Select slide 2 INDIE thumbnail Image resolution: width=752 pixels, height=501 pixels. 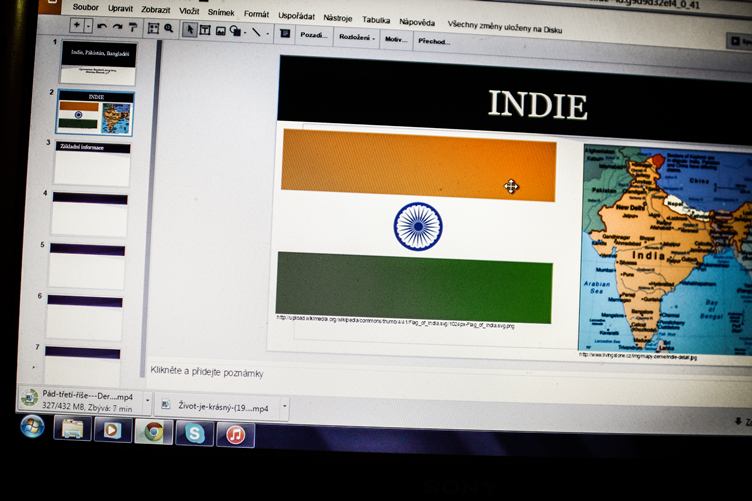[x=95, y=113]
